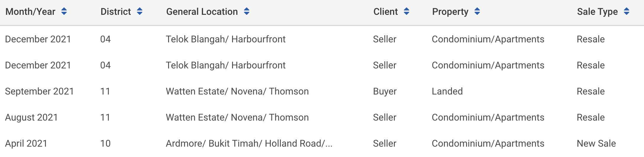Open the September 2021 Landed row
The height and width of the screenshot is (157, 644).
[x=322, y=91]
